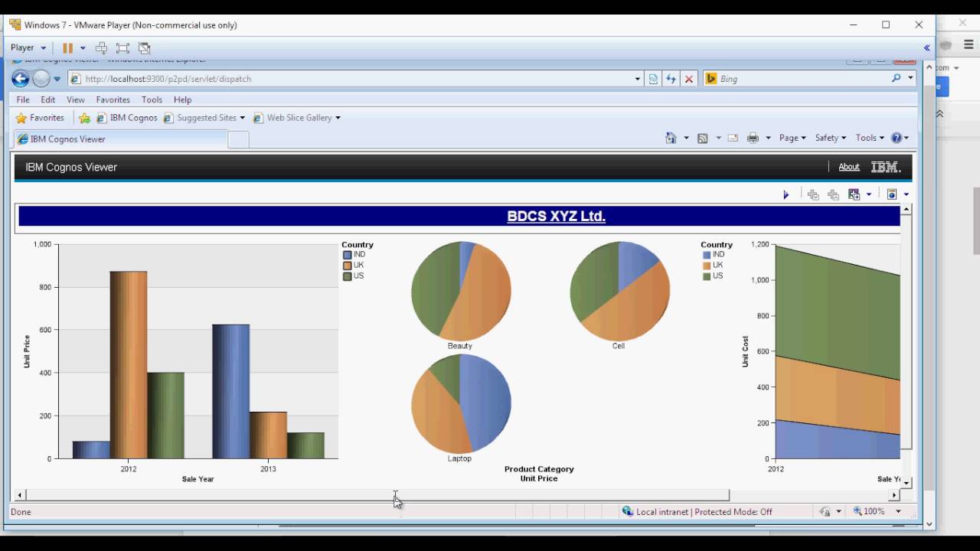Click the Cognos Go To icon

click(x=854, y=194)
